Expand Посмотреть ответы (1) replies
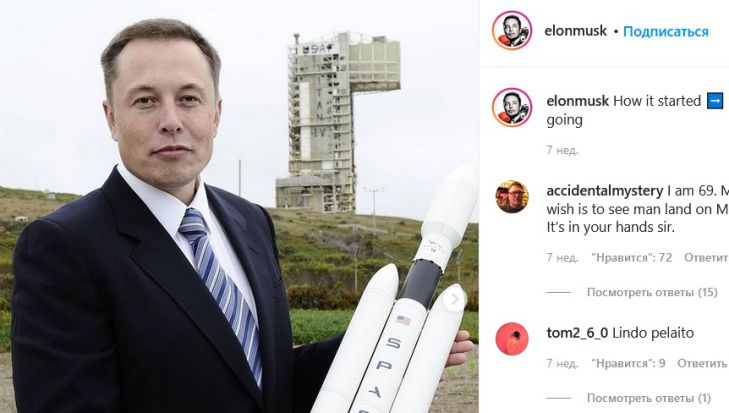The image size is (729, 413). 649,398
